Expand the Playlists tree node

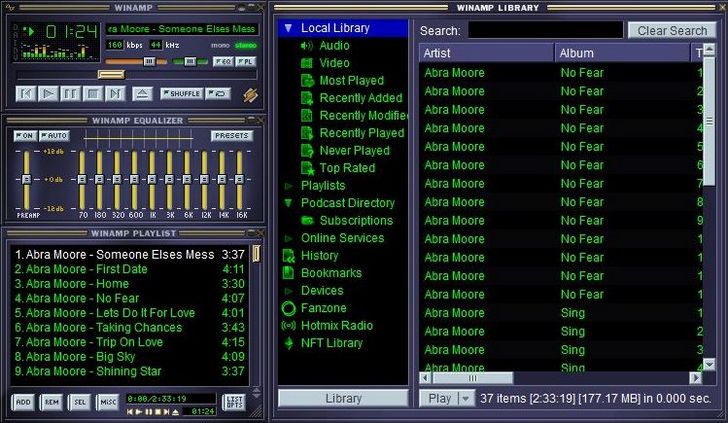289,186
